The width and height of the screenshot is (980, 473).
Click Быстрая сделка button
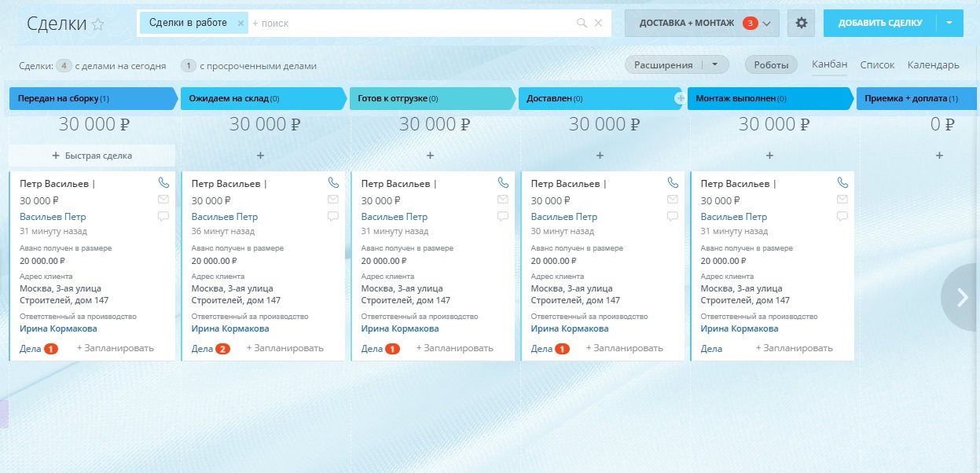[x=92, y=156]
